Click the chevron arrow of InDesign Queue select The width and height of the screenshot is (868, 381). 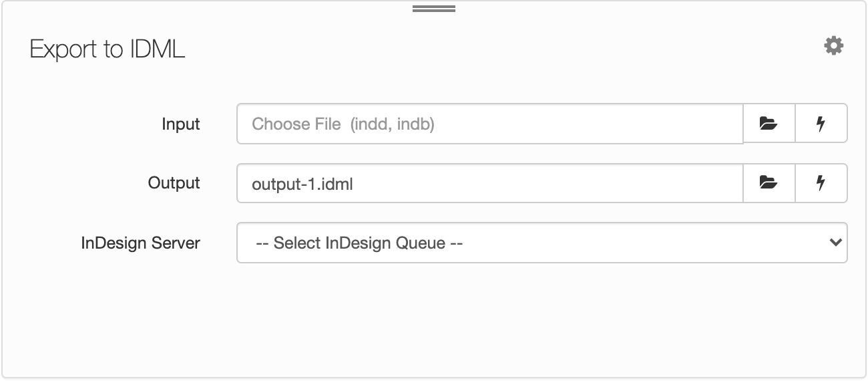point(835,243)
